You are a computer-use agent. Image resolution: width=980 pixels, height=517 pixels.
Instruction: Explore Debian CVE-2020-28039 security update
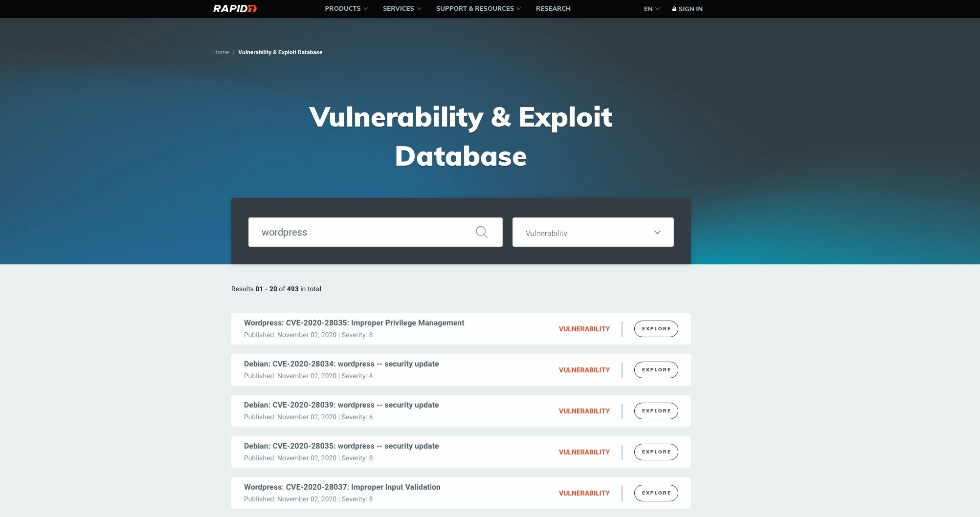coord(656,411)
